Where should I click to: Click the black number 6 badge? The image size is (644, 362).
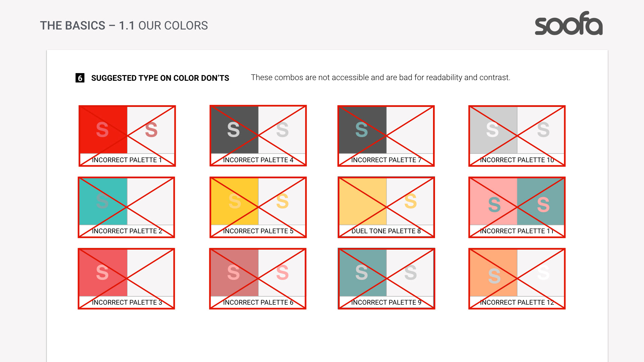click(80, 78)
